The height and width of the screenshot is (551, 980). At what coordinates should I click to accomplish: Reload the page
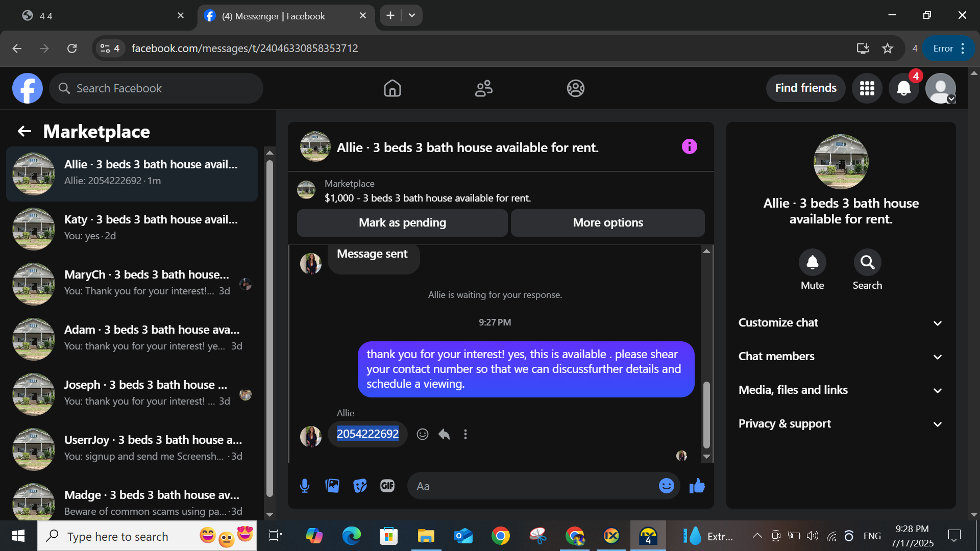[72, 48]
